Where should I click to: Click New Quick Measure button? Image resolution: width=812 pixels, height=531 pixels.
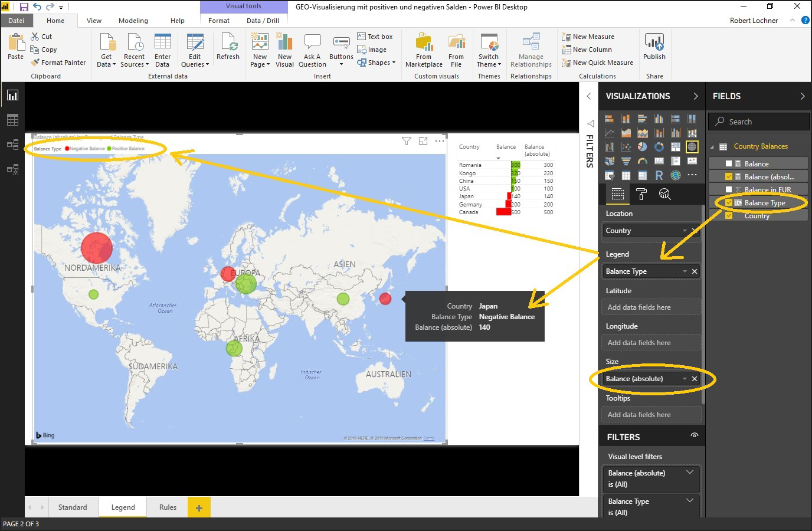point(597,63)
